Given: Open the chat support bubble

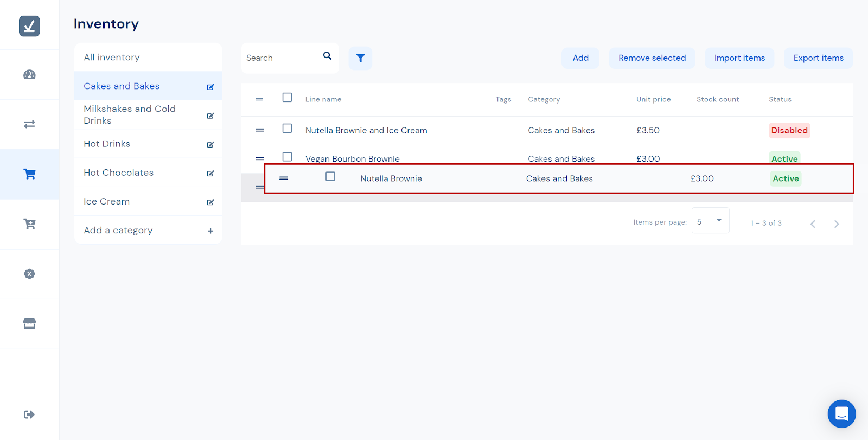Looking at the screenshot, I should 841,414.
